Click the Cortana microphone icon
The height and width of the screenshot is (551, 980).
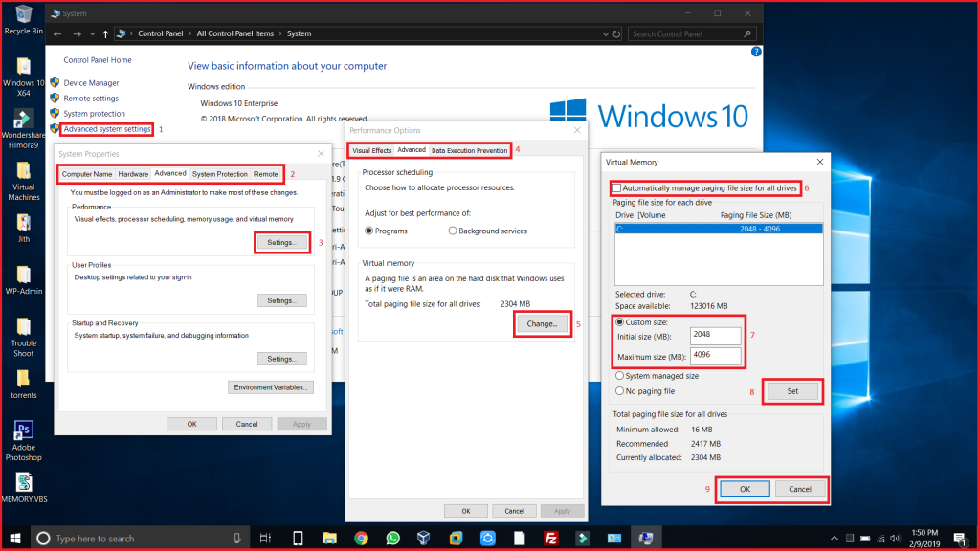237,538
